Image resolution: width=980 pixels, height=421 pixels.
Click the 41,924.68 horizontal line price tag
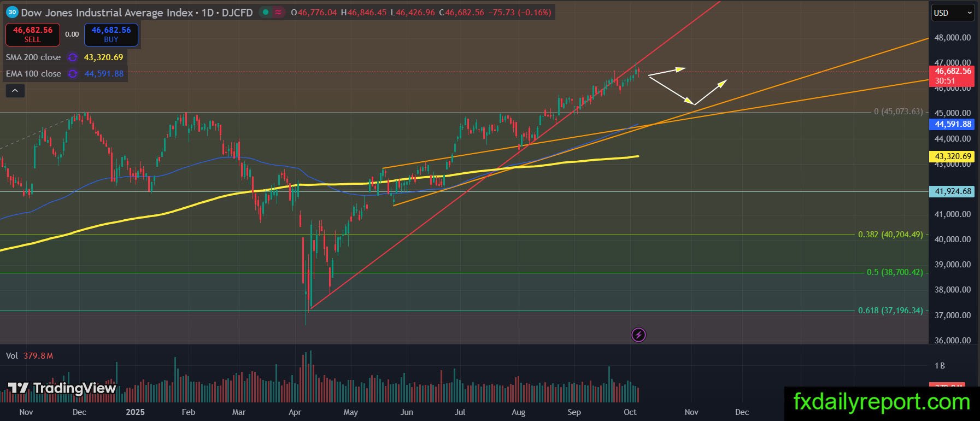click(952, 191)
